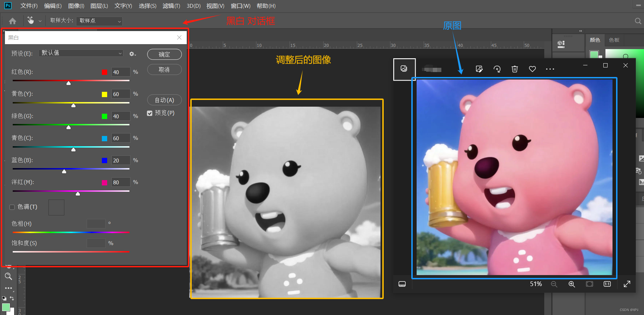Select the hand targeted adjustment tool icon
The image size is (644, 315).
tap(31, 20)
